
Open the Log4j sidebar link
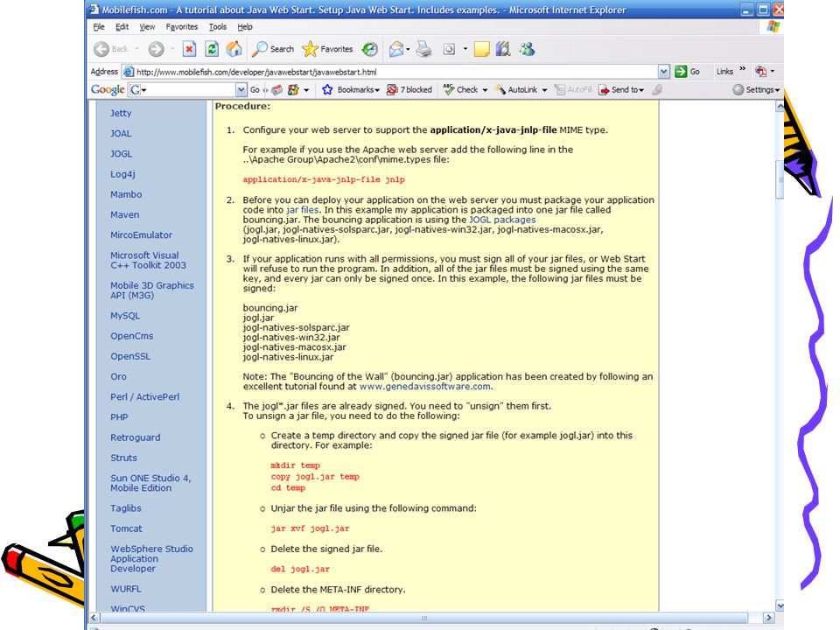pos(122,174)
